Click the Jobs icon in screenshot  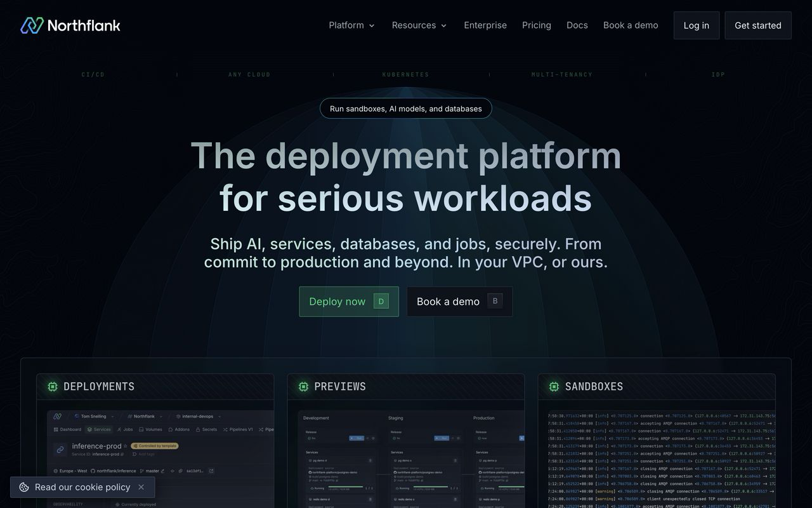click(119, 429)
